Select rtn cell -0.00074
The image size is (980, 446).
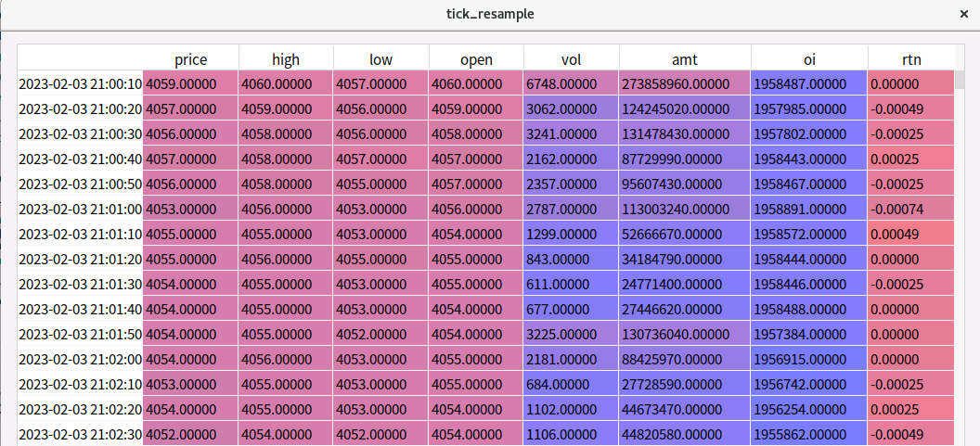(x=911, y=209)
